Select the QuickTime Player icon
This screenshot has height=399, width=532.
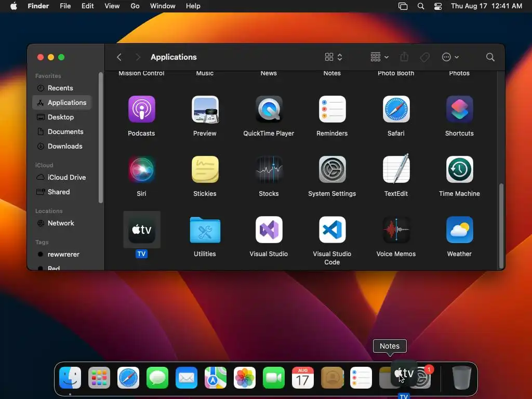269,109
